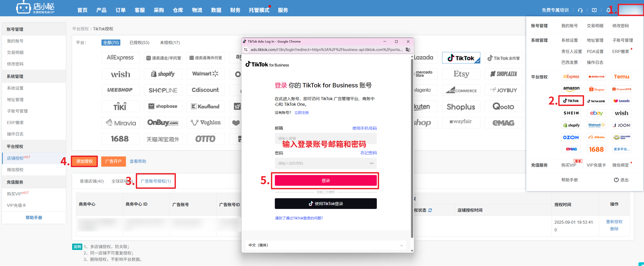This screenshot has height=266, width=644.
Task: Click the amazon icon in account menu
Action: coord(571,89)
